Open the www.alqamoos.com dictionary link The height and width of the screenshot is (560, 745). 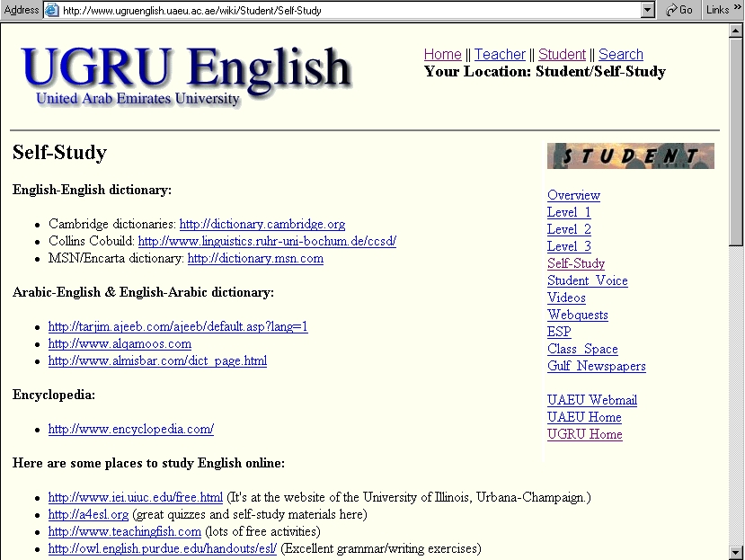120,344
